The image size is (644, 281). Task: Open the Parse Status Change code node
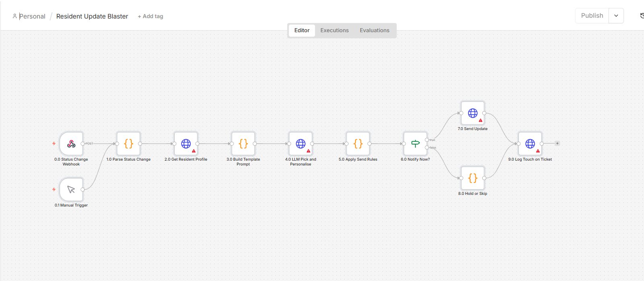pyautogui.click(x=128, y=144)
